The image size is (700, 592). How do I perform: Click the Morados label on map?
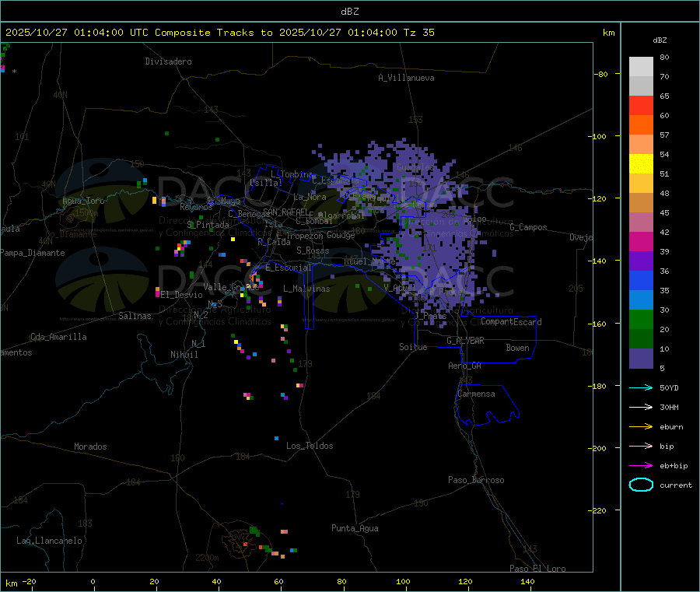pos(90,447)
